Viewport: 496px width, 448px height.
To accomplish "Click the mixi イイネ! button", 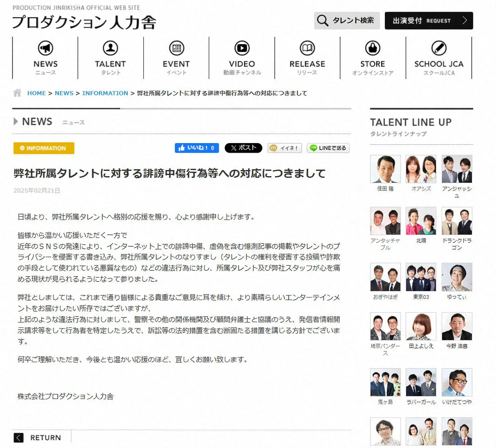I will pyautogui.click(x=285, y=148).
